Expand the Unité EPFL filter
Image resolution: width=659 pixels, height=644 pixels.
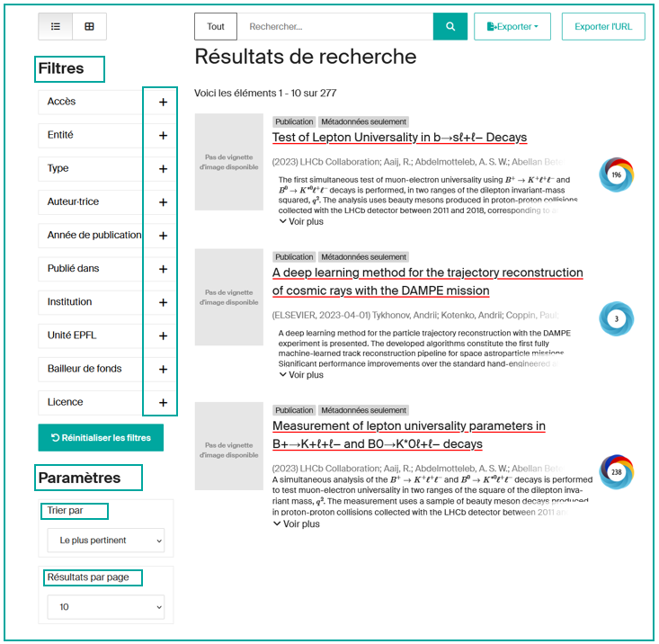click(163, 335)
